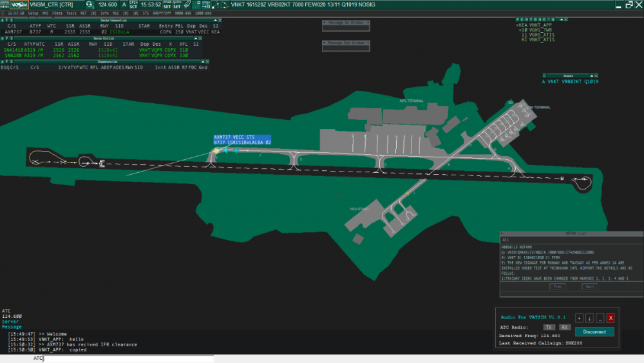Click the Disconnect button
The width and height of the screenshot is (644, 363).
point(594,332)
